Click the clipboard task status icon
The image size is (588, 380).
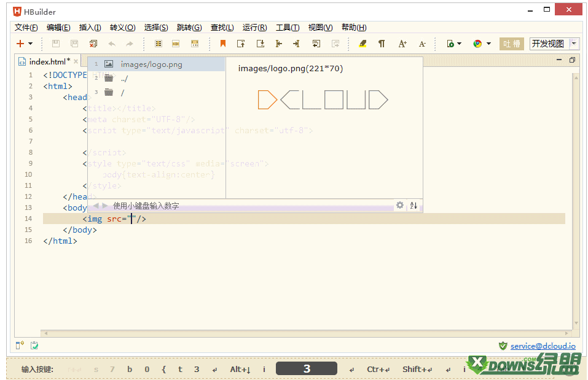click(x=34, y=345)
